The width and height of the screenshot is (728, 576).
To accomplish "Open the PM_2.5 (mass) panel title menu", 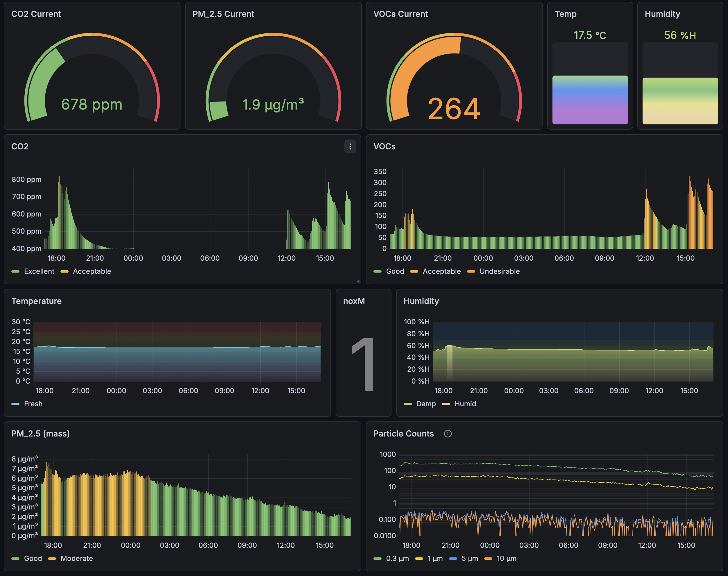I will coord(40,433).
